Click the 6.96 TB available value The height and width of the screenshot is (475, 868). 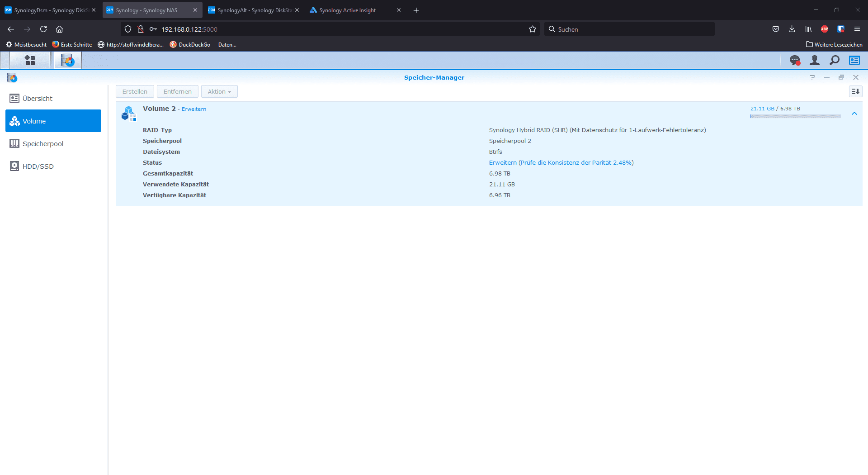pos(500,195)
